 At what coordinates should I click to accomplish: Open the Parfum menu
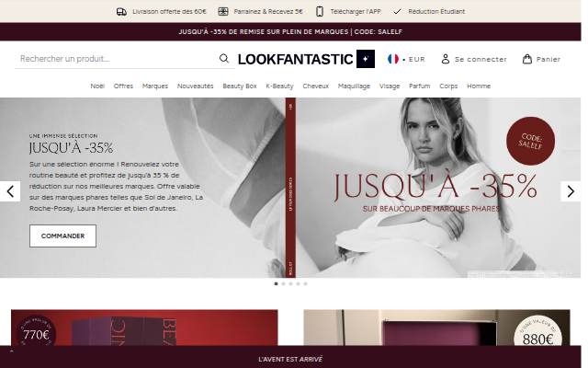pos(420,86)
